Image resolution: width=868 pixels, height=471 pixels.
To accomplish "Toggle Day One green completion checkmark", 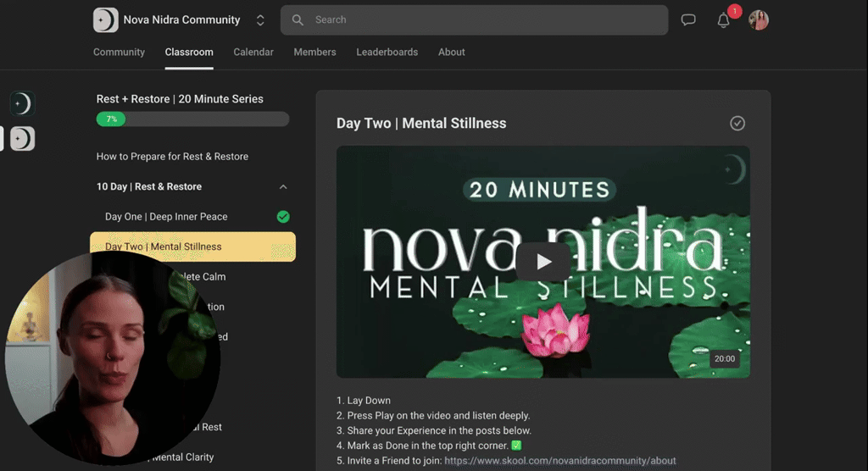I will point(283,216).
